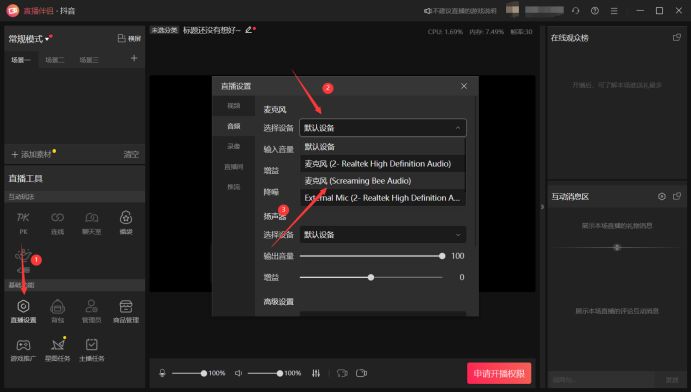Switch to scene tab 场景一

tap(21, 59)
